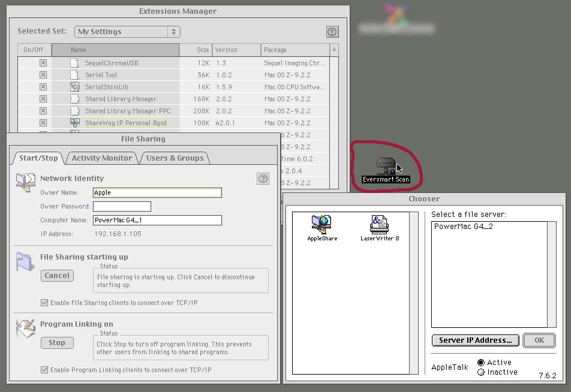Sort extensions by the Package column
This screenshot has width=571, height=392.
pos(295,50)
